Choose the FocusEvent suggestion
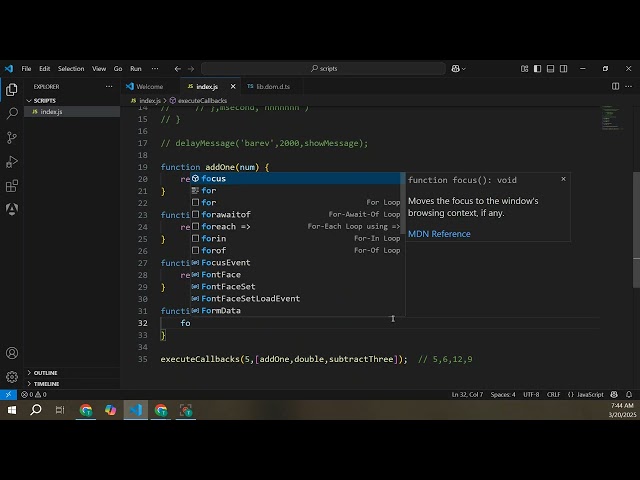 tap(296, 262)
